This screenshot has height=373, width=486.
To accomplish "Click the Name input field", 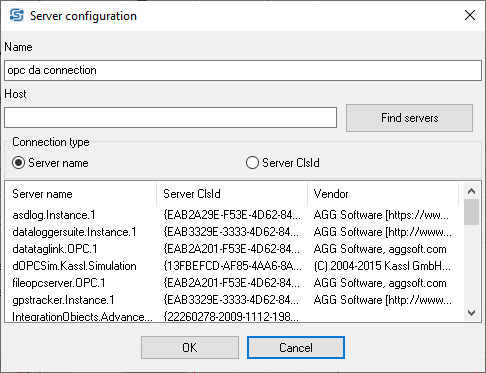I will click(243, 70).
